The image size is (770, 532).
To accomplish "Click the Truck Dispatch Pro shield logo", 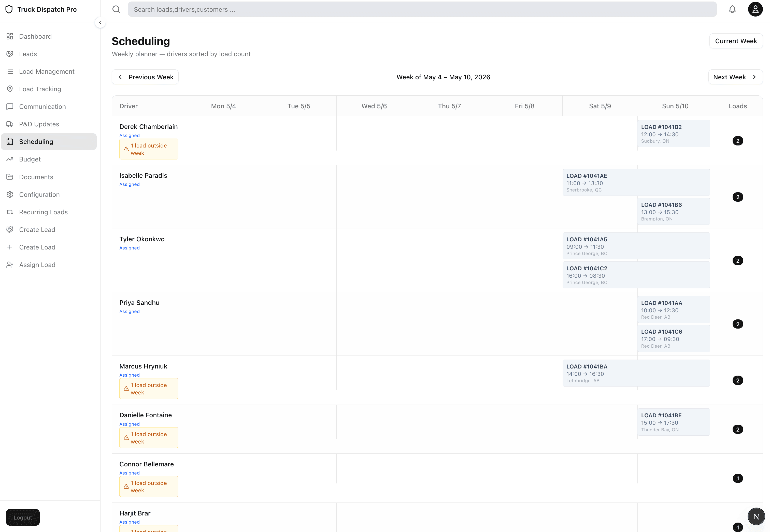I will click(x=9, y=9).
